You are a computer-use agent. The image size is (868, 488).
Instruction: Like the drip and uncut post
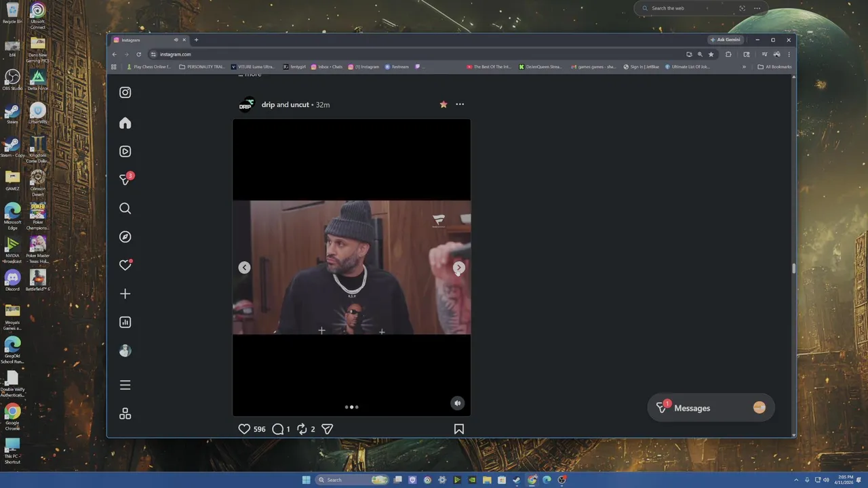click(244, 429)
